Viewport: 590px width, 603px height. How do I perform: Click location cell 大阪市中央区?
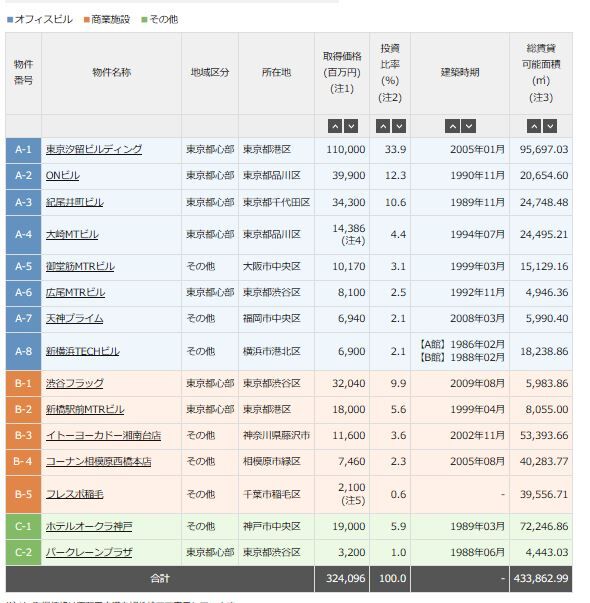click(277, 266)
